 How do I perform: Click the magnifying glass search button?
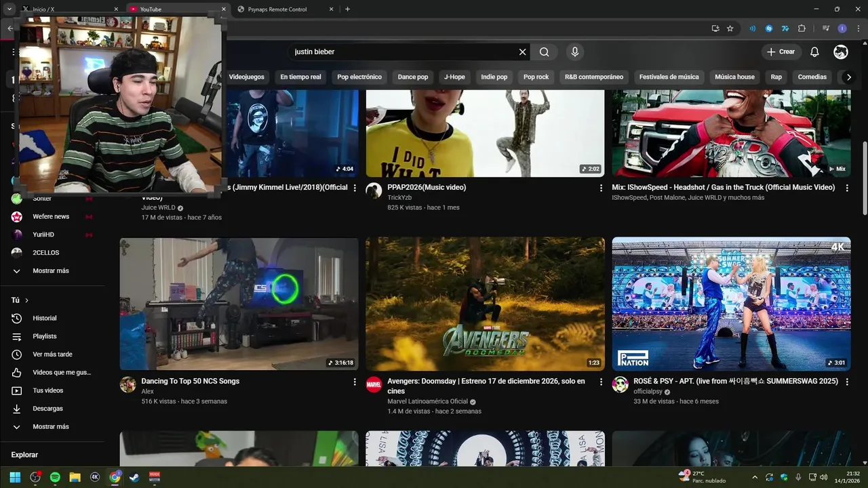[x=545, y=52]
